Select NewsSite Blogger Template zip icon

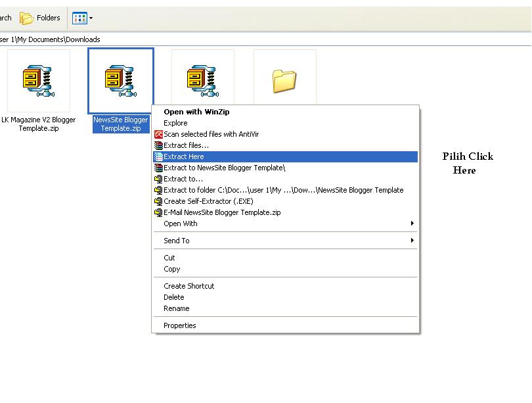click(121, 81)
